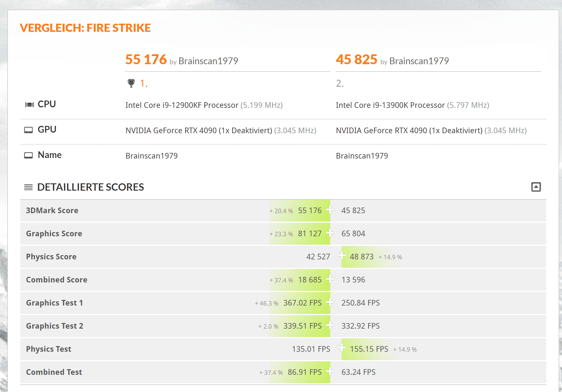Click the Intel Core i9-13900K Processor text
Viewport: 562px width, 392px height.
[x=390, y=105]
